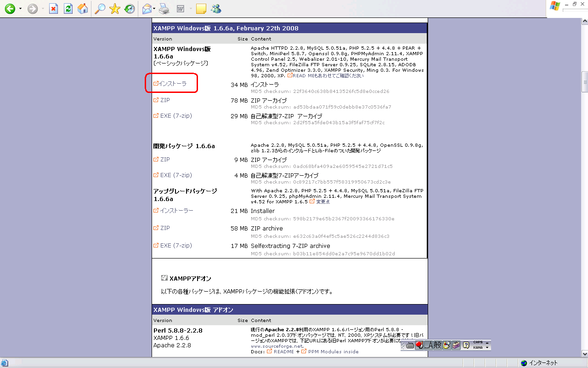
Task: Switch the IME conversion mode 般 button
Action: (x=437, y=345)
